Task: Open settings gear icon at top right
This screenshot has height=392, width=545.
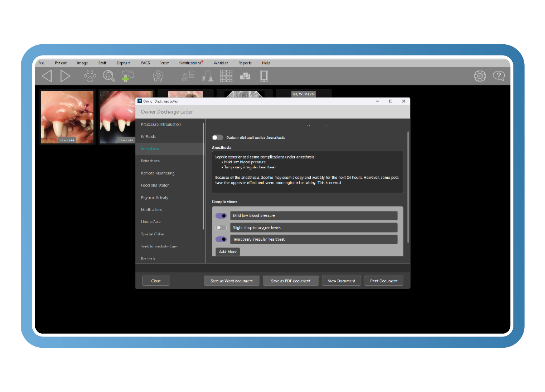Action: pos(480,76)
